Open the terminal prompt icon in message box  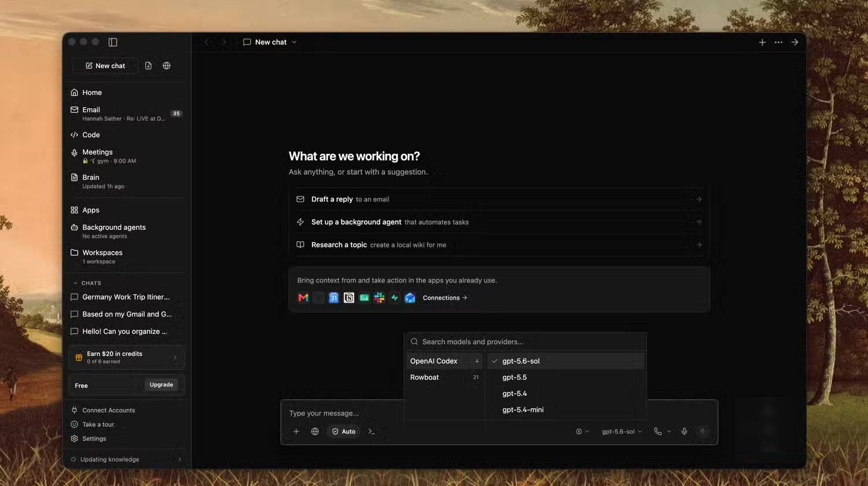(372, 432)
